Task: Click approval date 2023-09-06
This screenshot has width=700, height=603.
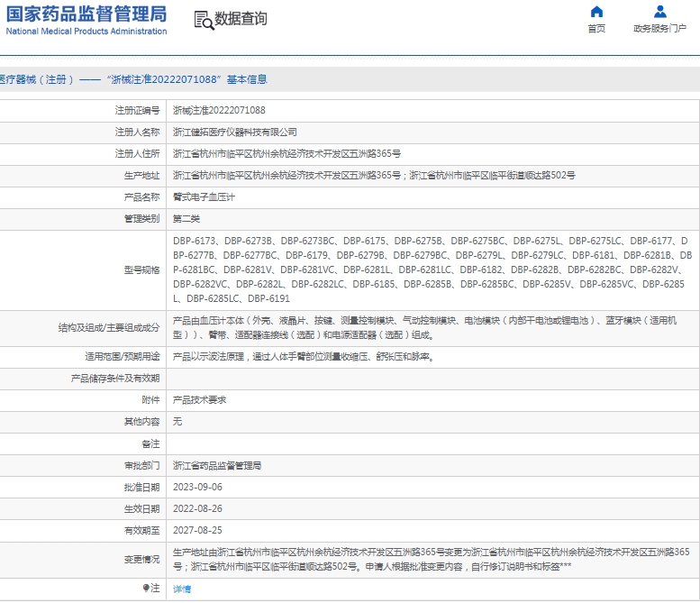Action: pyautogui.click(x=197, y=488)
